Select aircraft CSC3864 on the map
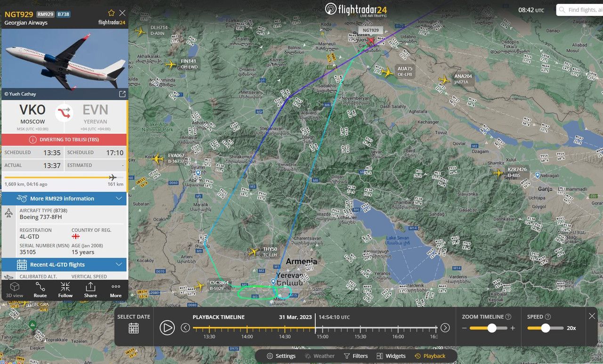The image size is (603, 364). (x=200, y=286)
